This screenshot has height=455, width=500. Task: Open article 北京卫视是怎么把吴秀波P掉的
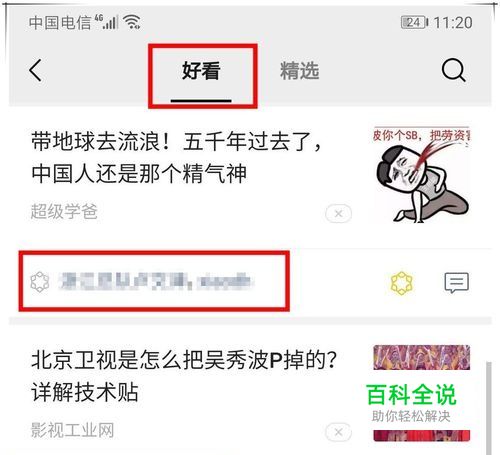[184, 376]
